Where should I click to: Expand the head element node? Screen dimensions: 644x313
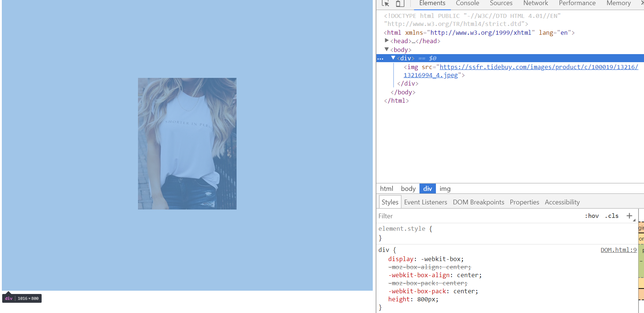coord(387,41)
